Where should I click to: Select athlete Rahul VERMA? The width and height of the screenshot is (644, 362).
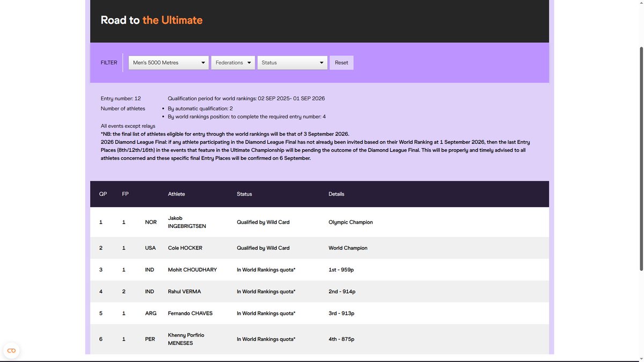click(186, 292)
